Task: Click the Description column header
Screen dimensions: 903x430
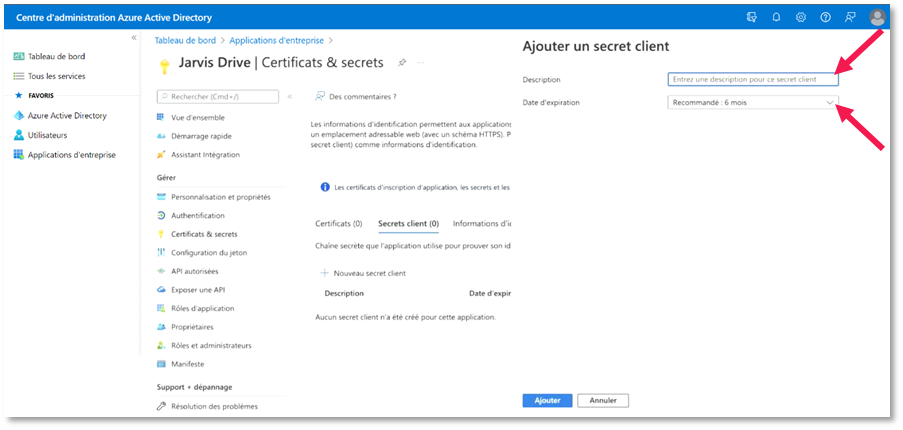Action: point(344,293)
